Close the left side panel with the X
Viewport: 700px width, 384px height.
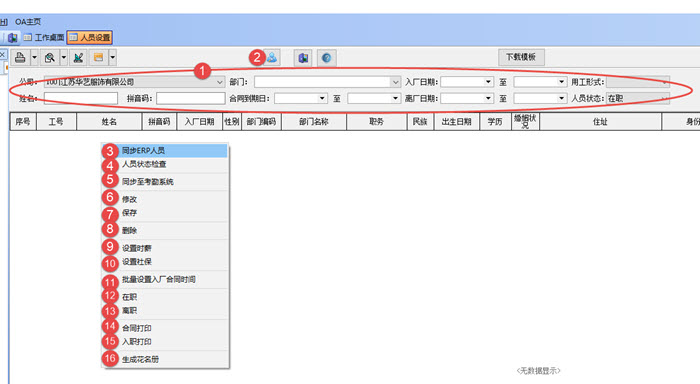pyautogui.click(x=3, y=54)
